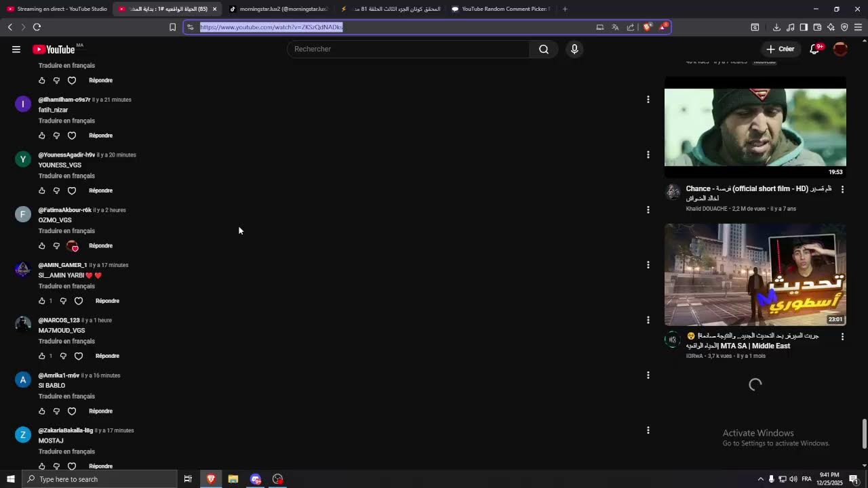
Task: Click the Créer button
Action: coord(780,49)
